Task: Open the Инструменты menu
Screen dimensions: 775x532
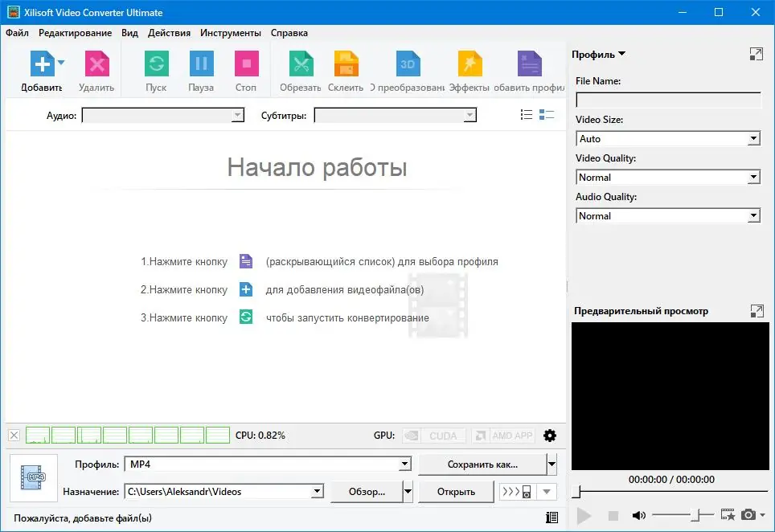Action: pos(230,33)
